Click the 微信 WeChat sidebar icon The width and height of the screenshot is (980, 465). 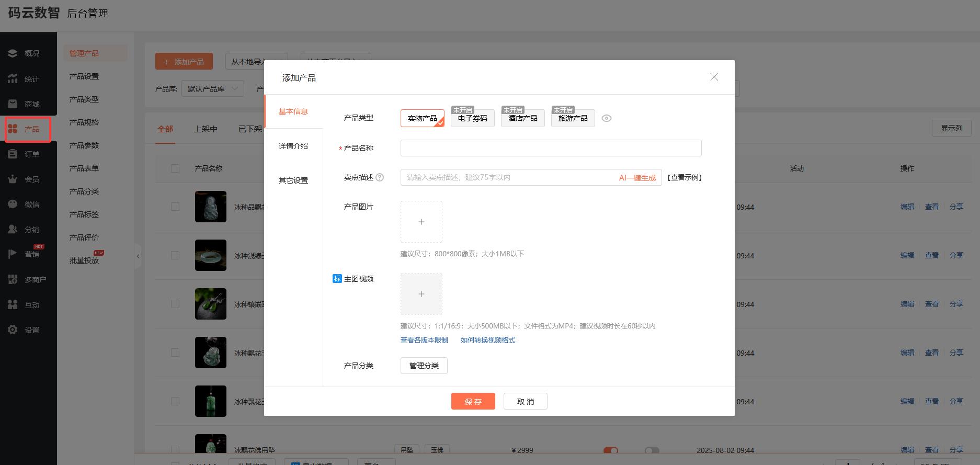(x=13, y=205)
